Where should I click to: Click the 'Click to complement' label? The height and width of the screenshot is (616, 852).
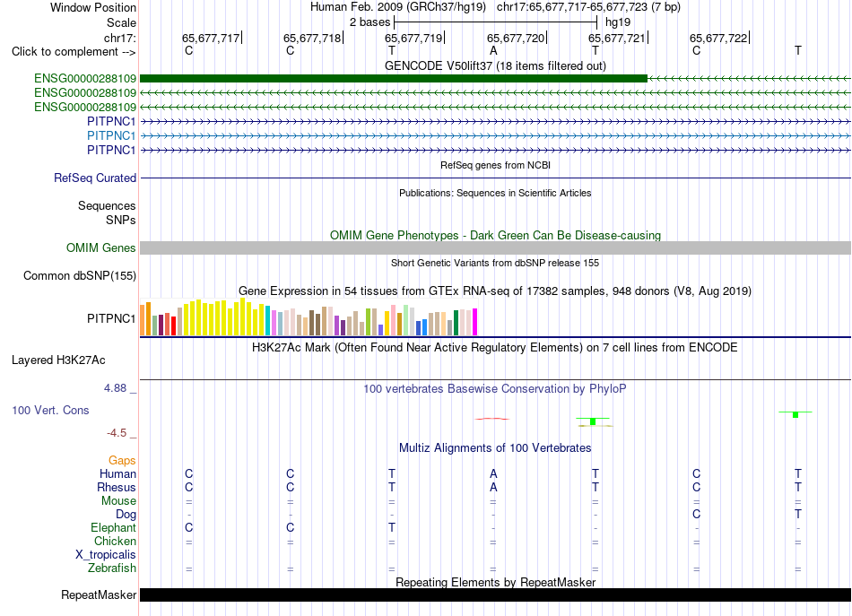[74, 52]
